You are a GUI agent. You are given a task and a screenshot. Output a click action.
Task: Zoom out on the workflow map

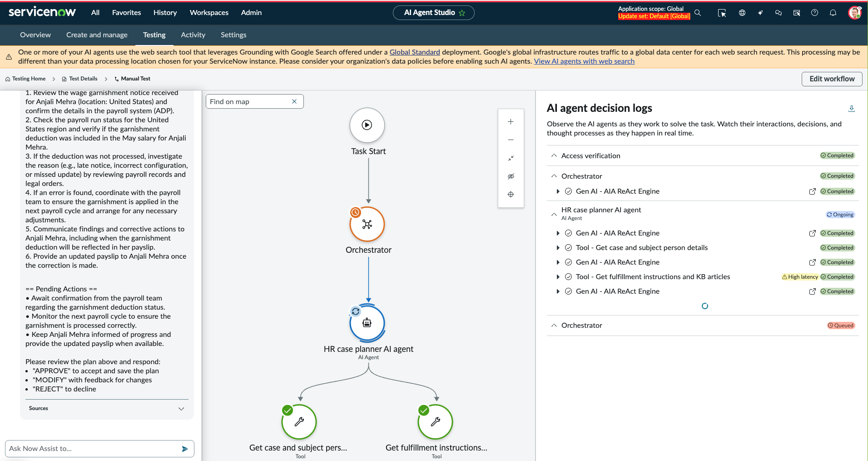click(x=511, y=140)
